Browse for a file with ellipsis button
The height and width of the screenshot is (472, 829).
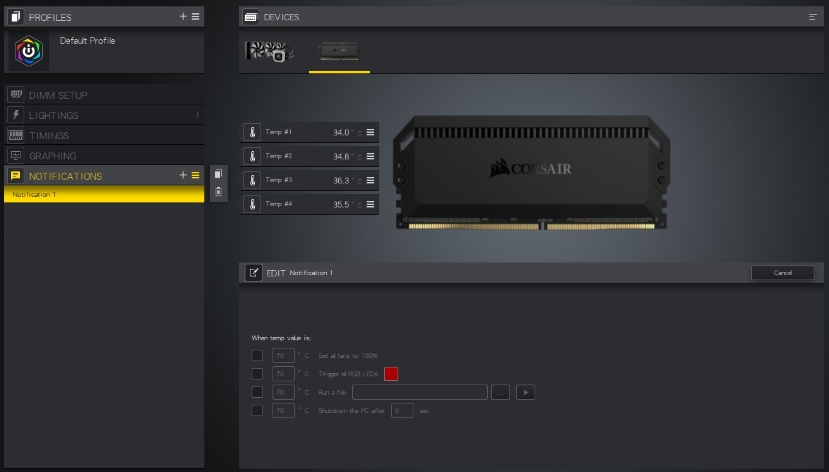[x=500, y=392]
